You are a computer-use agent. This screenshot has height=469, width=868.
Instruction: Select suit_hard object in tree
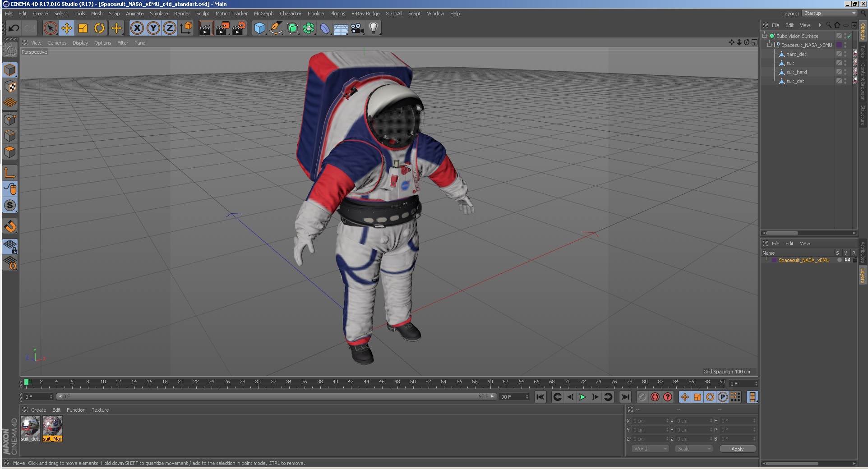click(797, 72)
